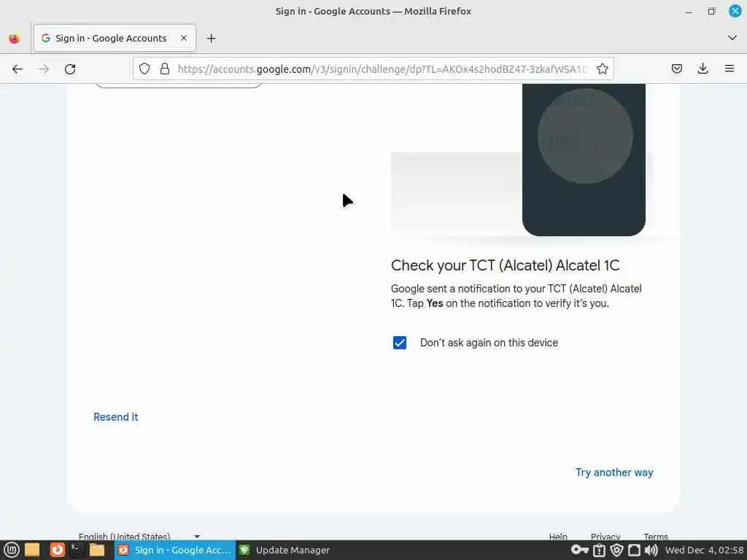The height and width of the screenshot is (560, 747).
Task: Choose Try another way
Action: point(614,472)
